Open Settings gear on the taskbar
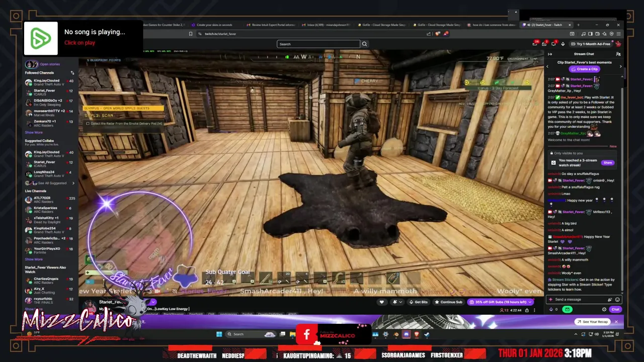 click(385, 334)
